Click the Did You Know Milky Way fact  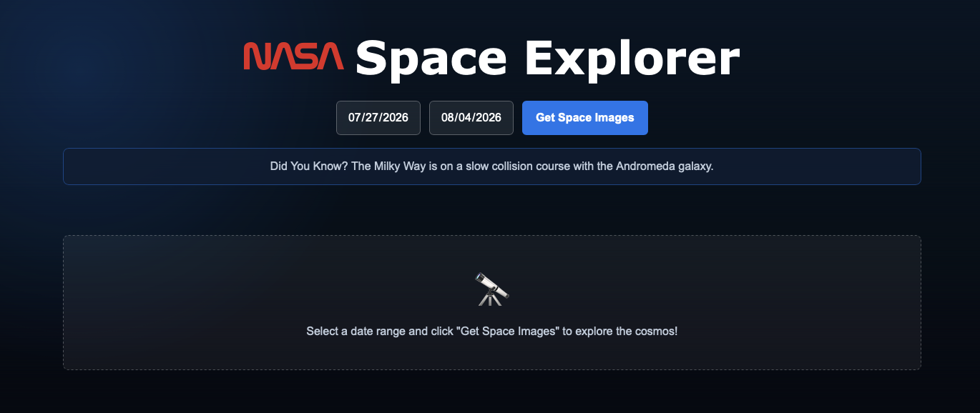click(x=492, y=166)
